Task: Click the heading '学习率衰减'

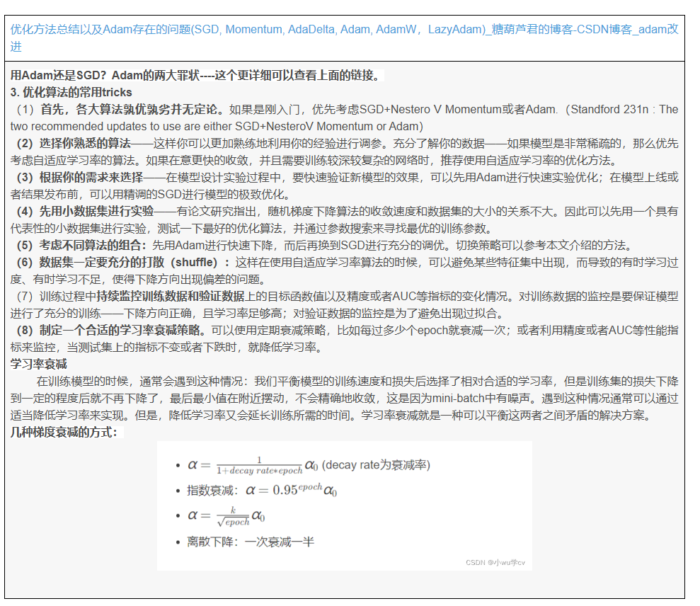Action: click(x=38, y=364)
